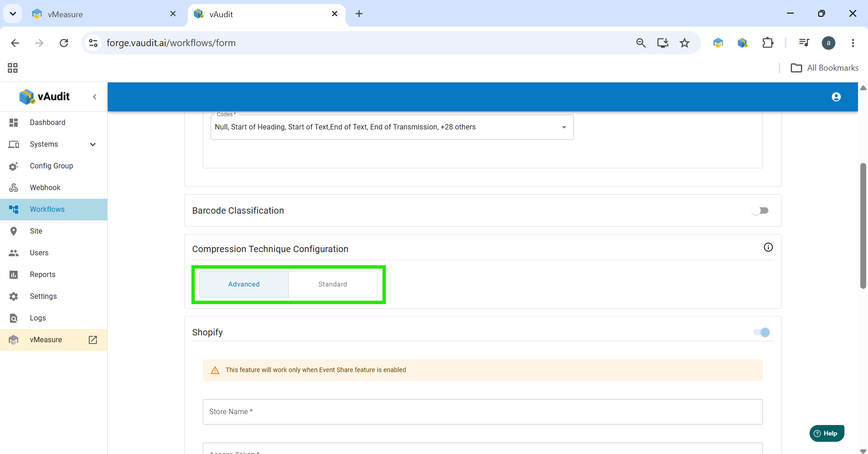The height and width of the screenshot is (454, 868).
Task: Go to Webhook page
Action: click(x=53, y=188)
